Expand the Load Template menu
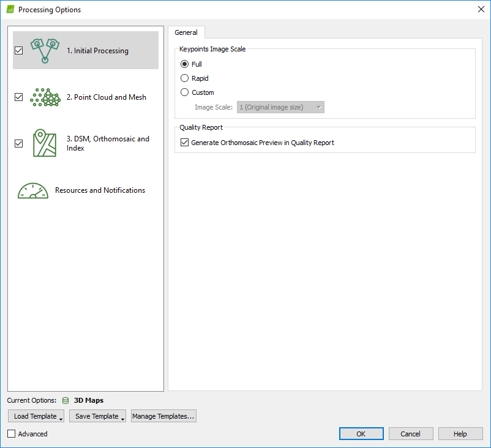 coord(36,417)
